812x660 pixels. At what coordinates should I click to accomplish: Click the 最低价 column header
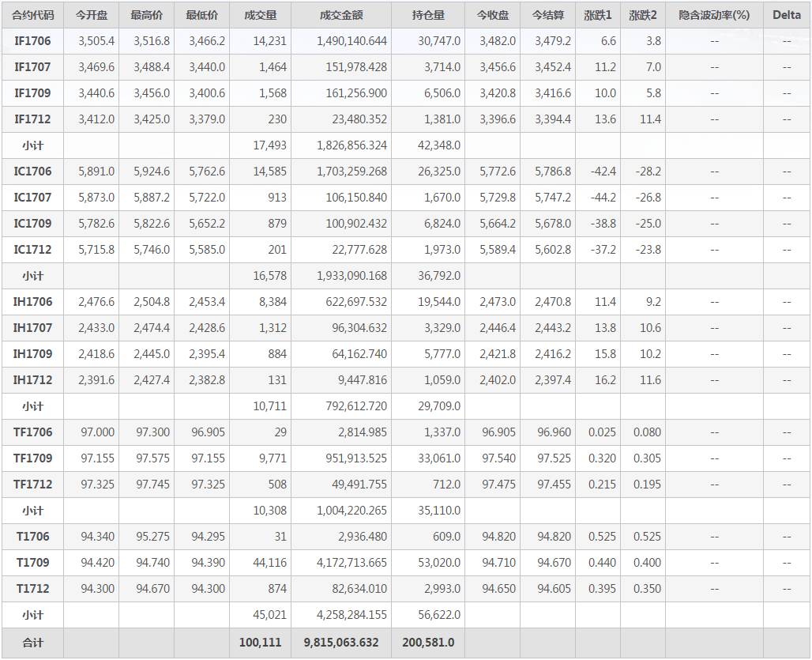(202, 15)
